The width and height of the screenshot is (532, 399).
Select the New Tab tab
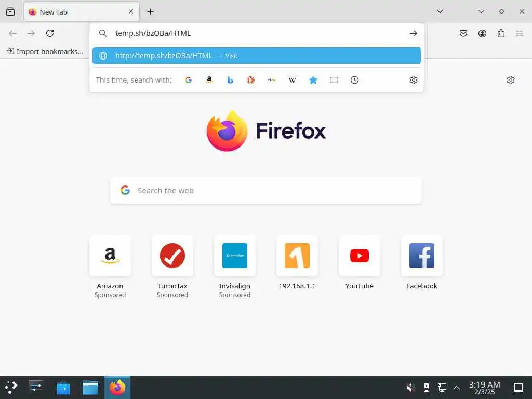click(x=82, y=12)
